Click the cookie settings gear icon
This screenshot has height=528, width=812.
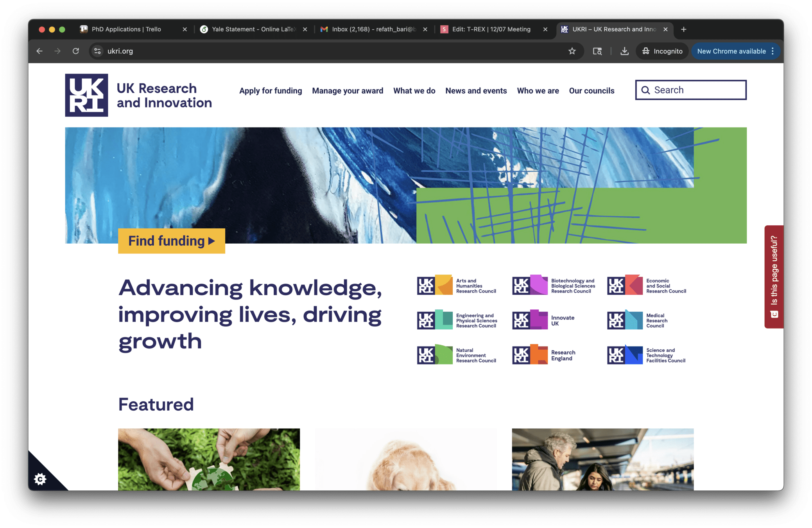tap(40, 479)
